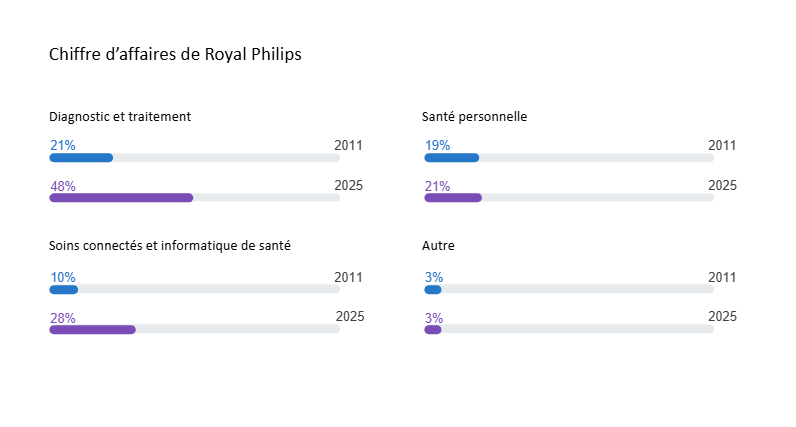Click the blue 21% progress bar for Diagnostic 2011
Viewport: 796px width, 427px height.
pyautogui.click(x=81, y=158)
